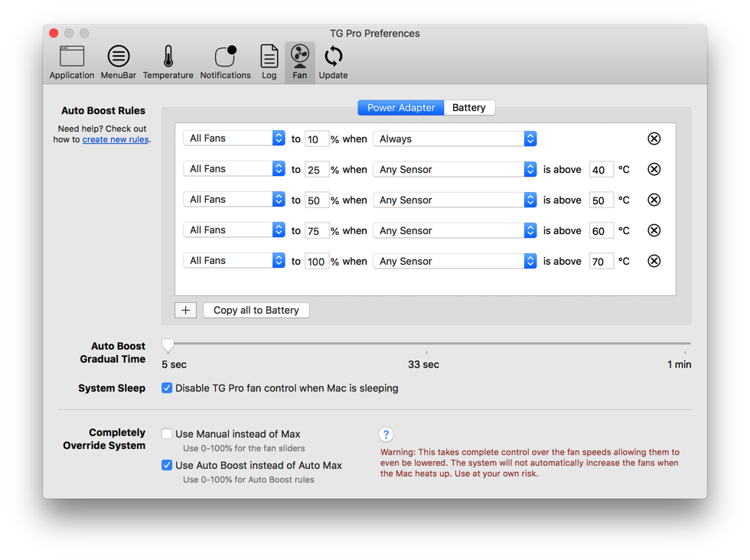The width and height of the screenshot is (750, 560).
Task: Switch to the Battery tab
Action: point(469,108)
